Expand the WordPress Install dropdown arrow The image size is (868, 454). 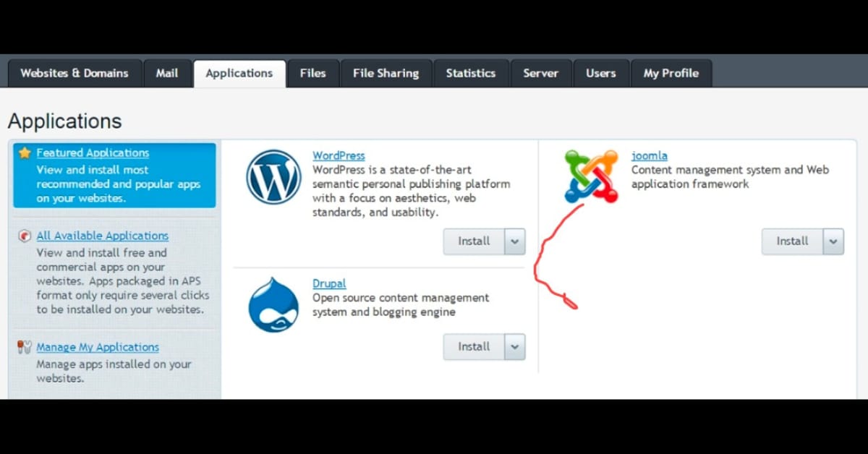(515, 241)
